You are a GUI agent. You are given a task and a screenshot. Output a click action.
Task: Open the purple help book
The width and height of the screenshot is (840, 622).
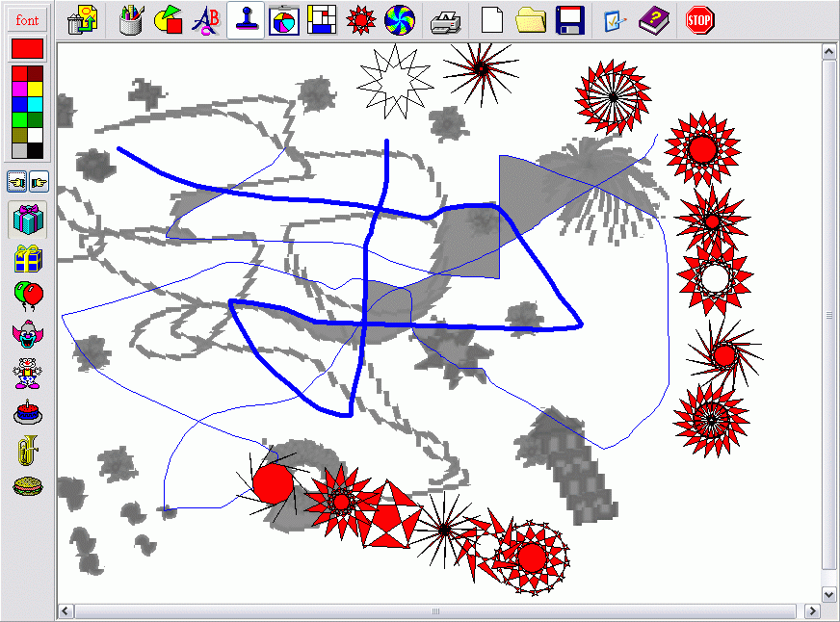click(654, 20)
